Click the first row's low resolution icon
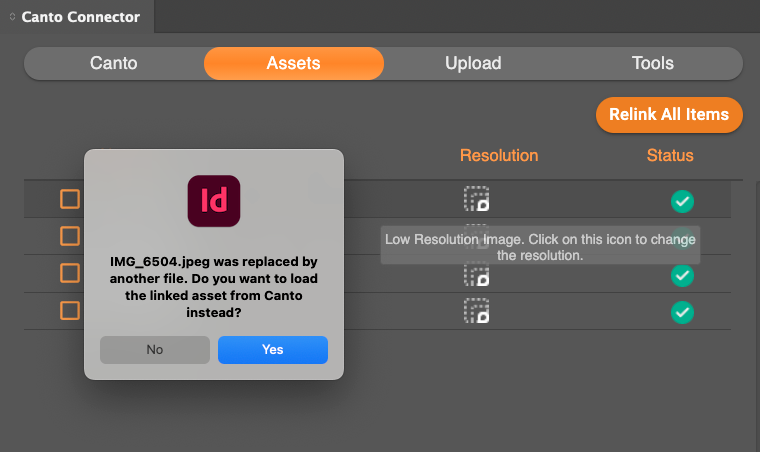The width and height of the screenshot is (760, 452). [476, 199]
